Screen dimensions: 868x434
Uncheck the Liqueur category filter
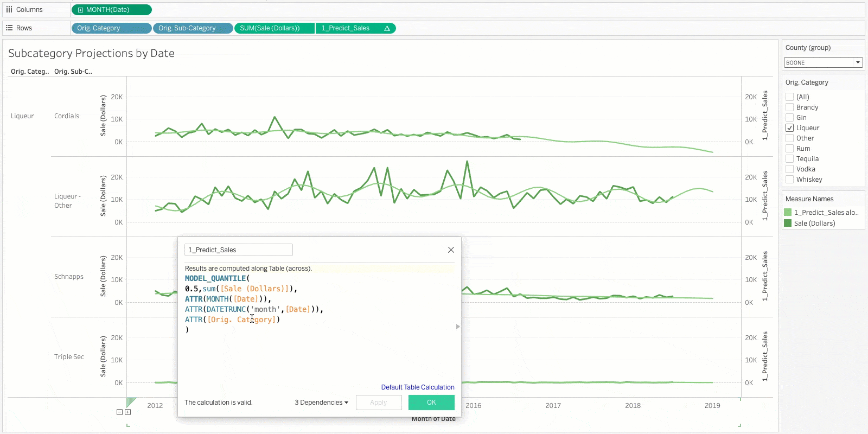pyautogui.click(x=790, y=128)
